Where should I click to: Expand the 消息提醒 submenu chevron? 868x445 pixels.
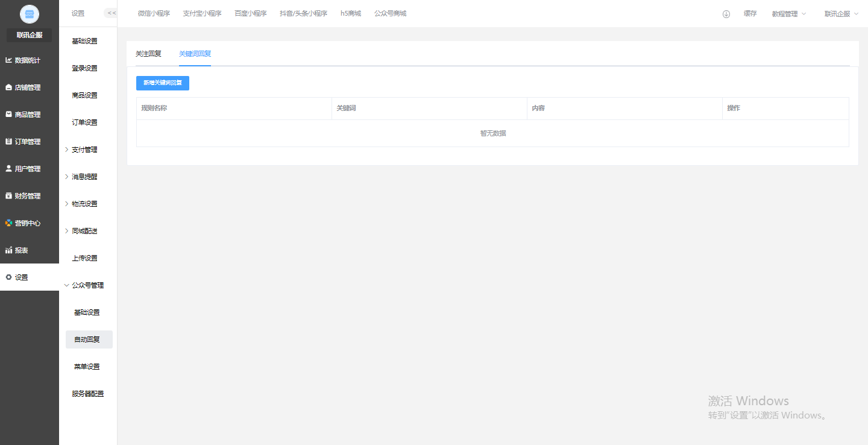coord(66,177)
